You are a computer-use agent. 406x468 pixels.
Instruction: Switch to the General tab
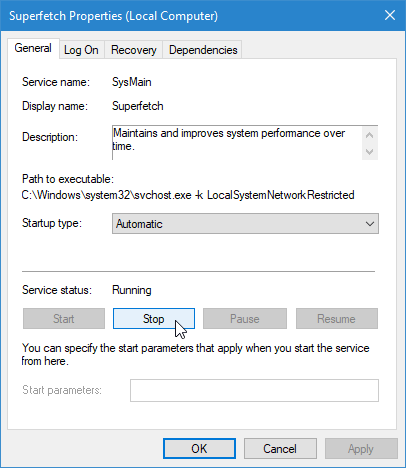click(33, 48)
